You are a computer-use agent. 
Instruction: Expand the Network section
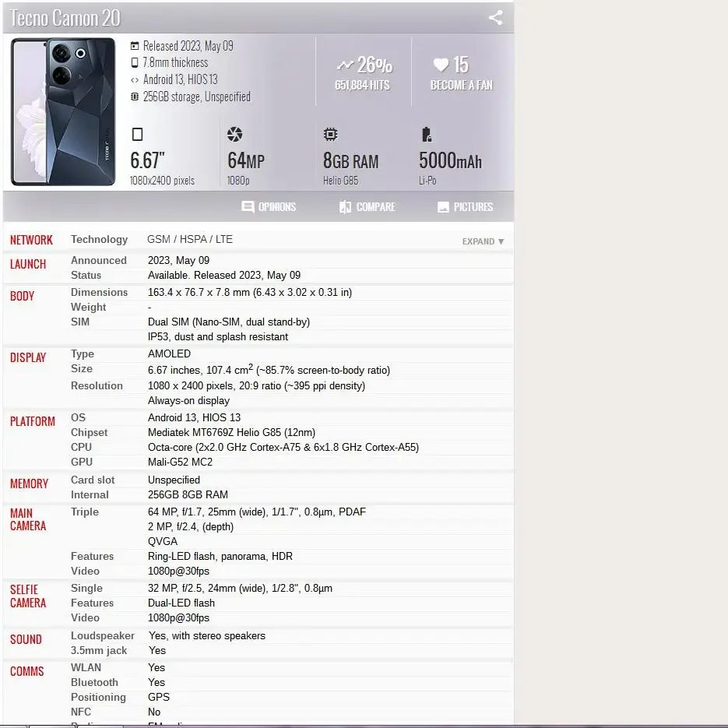483,241
